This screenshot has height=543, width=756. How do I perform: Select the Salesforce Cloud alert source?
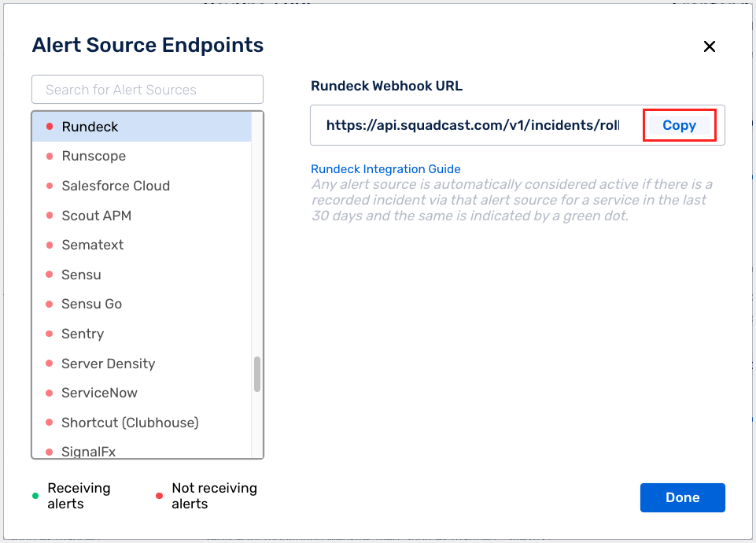point(115,186)
